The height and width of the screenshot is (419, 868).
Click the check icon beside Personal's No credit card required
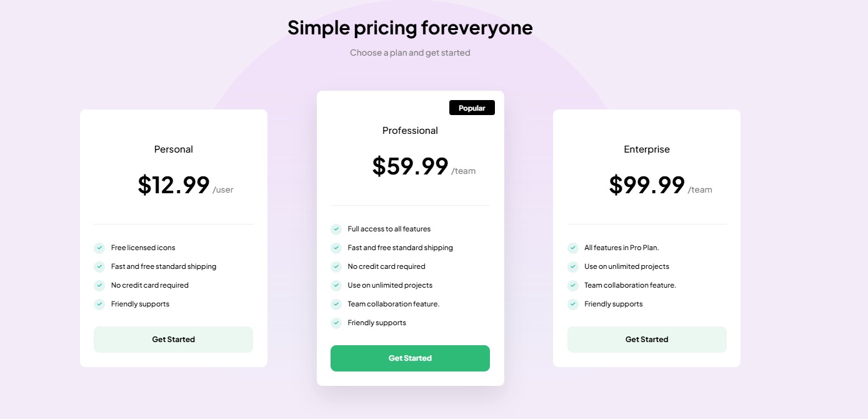pos(99,286)
